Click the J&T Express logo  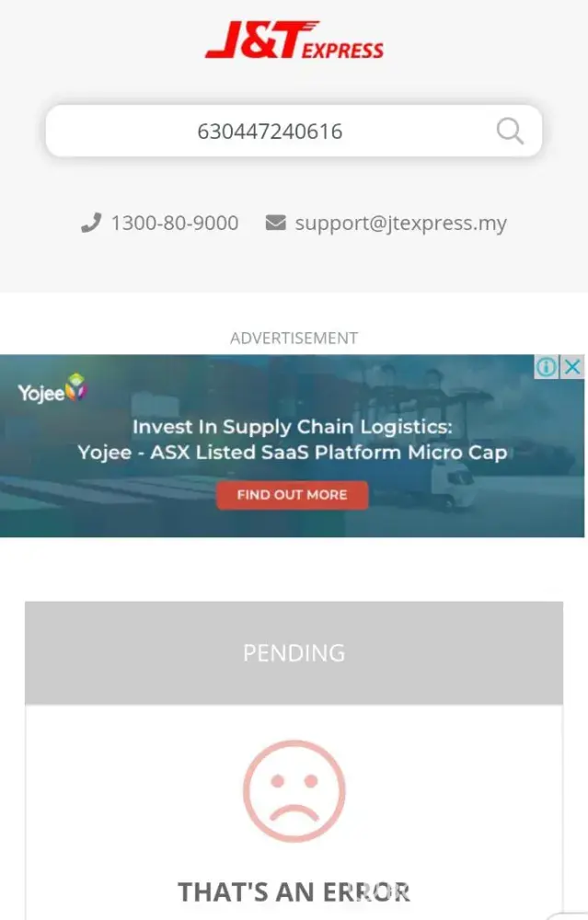tap(294, 40)
